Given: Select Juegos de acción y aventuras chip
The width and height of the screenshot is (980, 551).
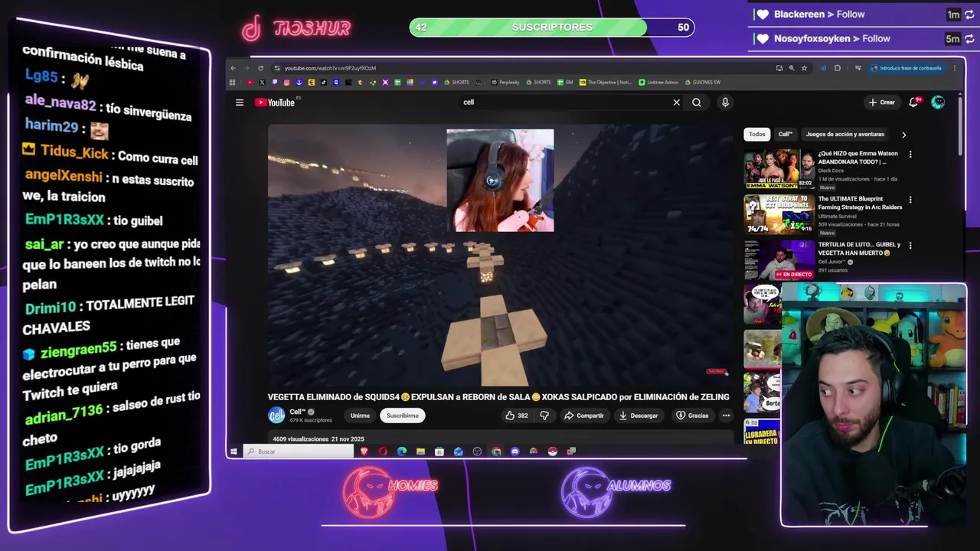Looking at the screenshot, I should pos(845,134).
